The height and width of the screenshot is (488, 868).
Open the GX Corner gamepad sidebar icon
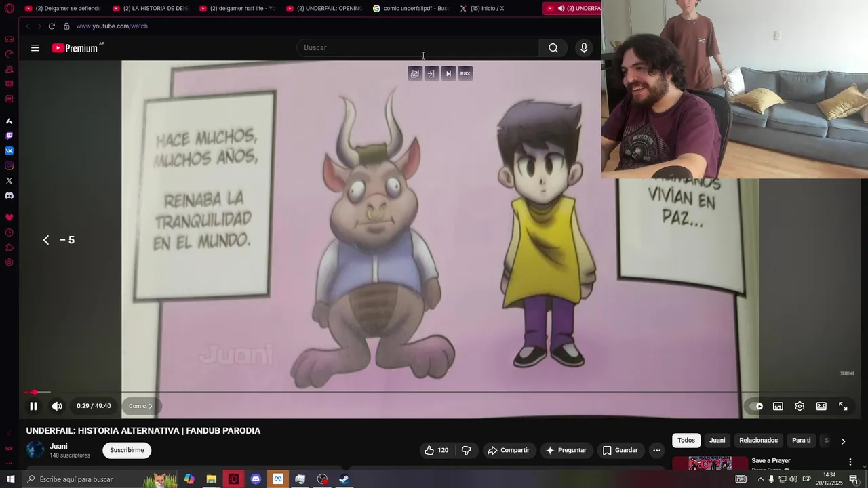pos(9,39)
